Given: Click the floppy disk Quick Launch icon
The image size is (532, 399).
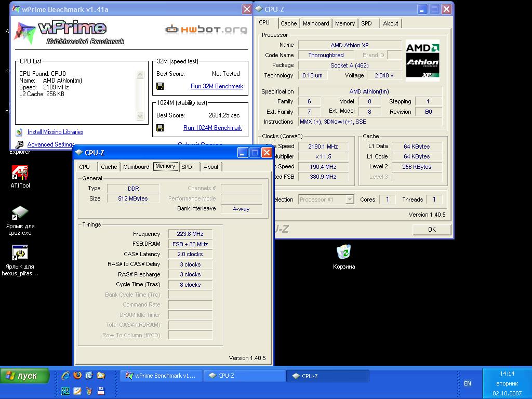Looking at the screenshot, I should 101,391.
